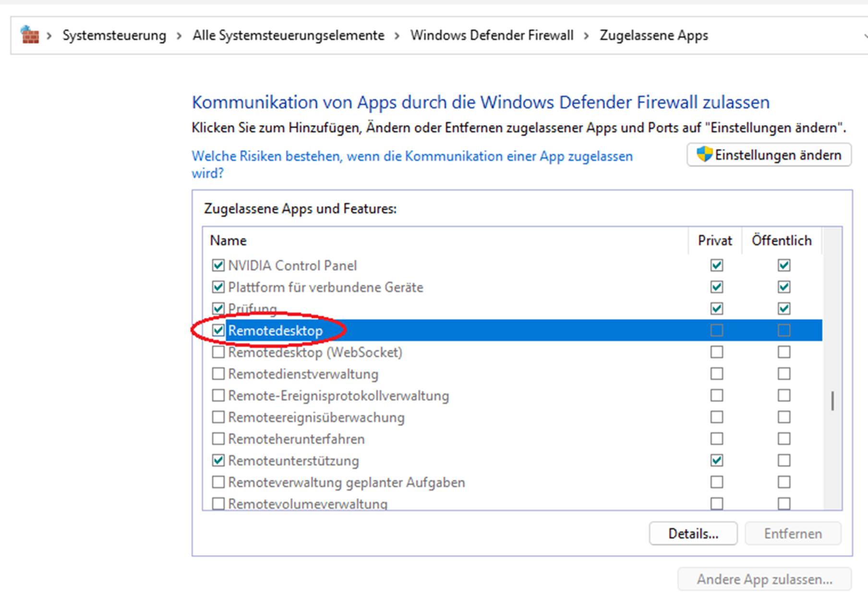Image resolution: width=868 pixels, height=608 pixels.
Task: Uncheck NVIDIA Control Panel name checkbox
Action: click(x=218, y=265)
